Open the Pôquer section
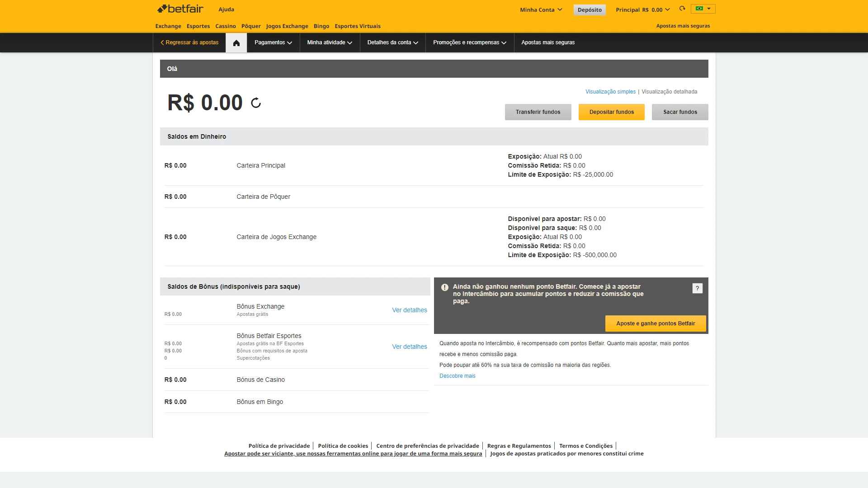868x488 pixels. (x=251, y=26)
